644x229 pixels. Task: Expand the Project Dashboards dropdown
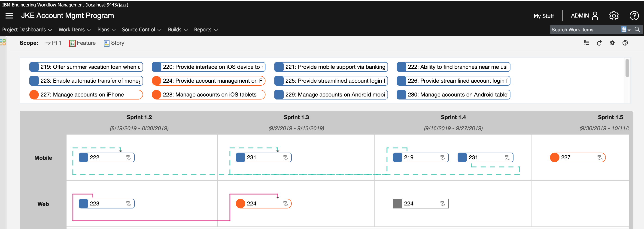(27, 30)
